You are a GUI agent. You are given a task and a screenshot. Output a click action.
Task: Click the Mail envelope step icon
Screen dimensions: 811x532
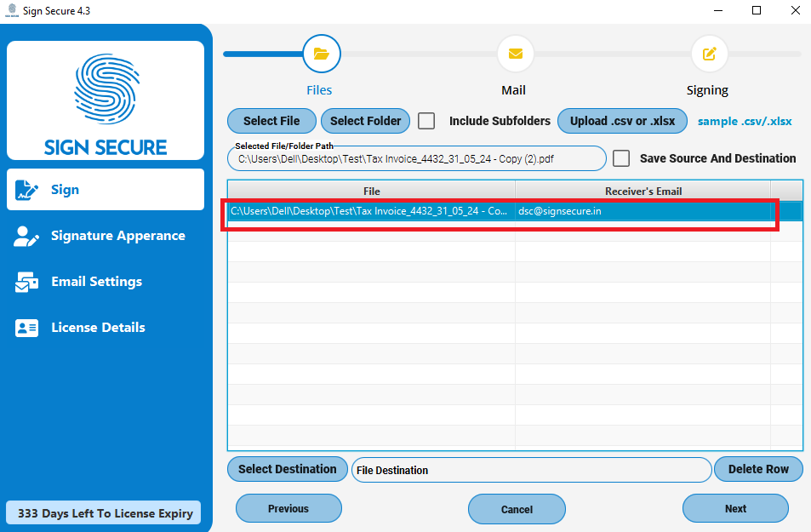pos(515,54)
